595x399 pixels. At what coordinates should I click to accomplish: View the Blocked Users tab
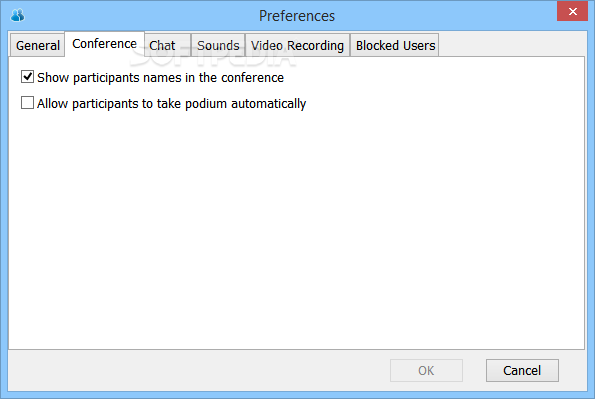click(395, 46)
